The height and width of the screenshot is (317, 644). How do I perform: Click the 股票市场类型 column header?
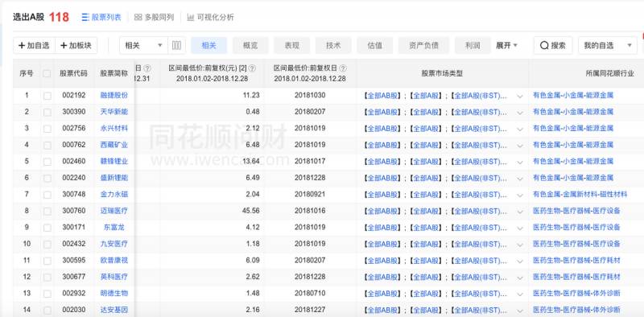tap(442, 73)
